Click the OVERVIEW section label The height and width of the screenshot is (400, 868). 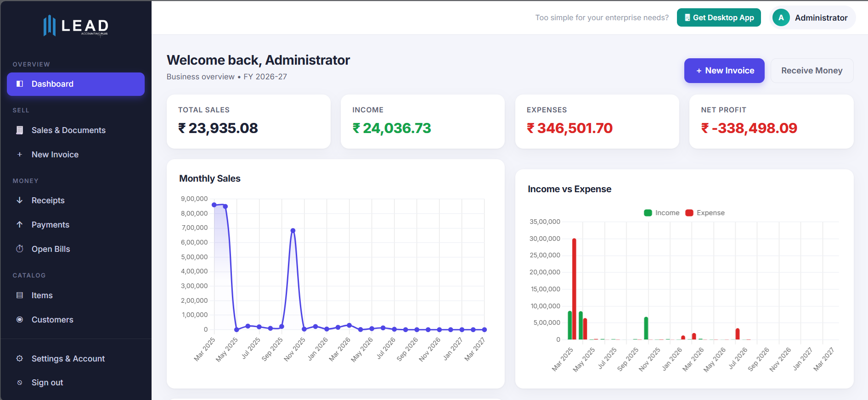click(x=31, y=64)
